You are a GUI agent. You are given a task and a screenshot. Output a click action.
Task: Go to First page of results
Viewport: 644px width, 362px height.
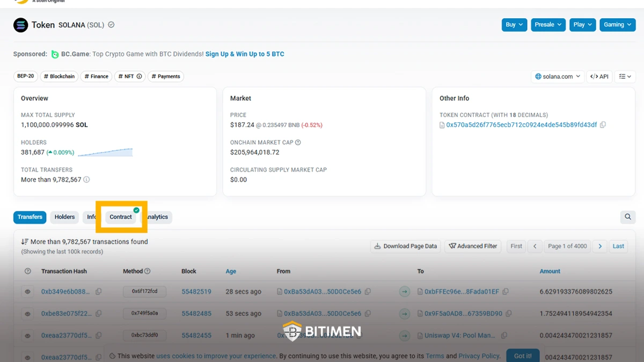click(x=516, y=246)
